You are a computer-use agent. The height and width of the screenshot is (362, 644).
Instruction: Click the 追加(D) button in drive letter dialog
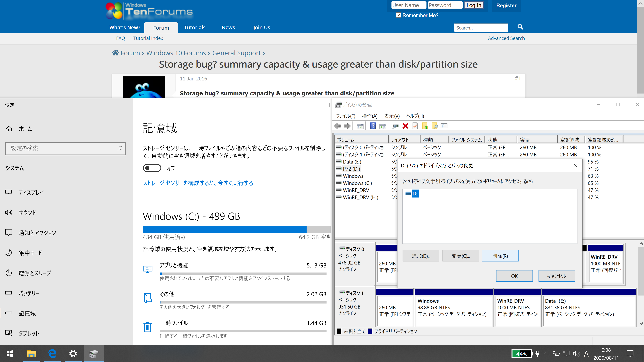coord(421,255)
